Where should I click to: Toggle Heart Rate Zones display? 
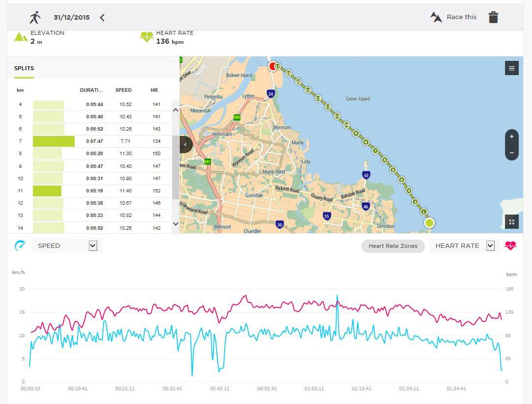[393, 246]
